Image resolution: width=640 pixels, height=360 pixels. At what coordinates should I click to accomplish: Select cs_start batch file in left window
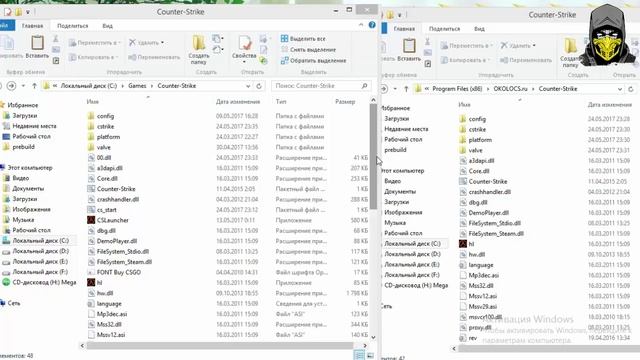pos(102,210)
